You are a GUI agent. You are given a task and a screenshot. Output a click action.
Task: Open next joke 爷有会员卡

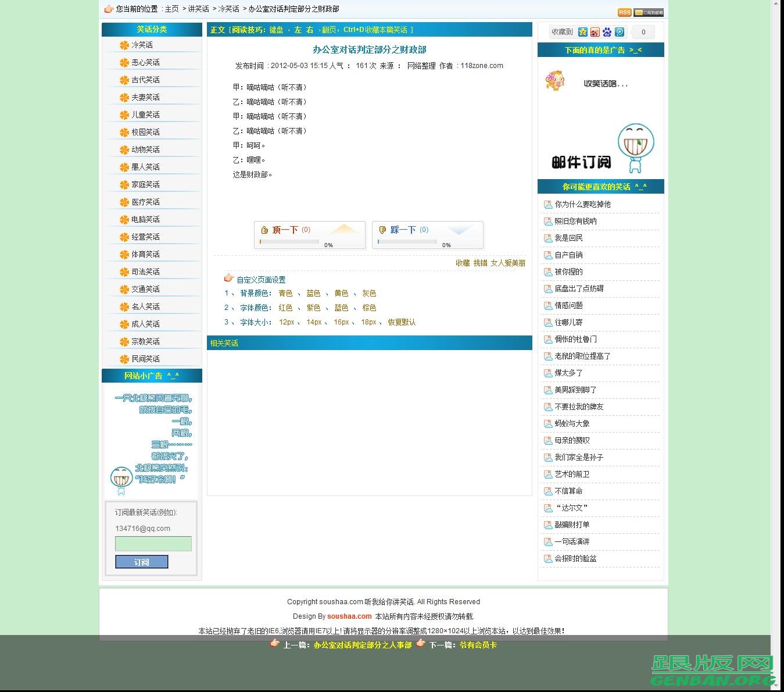click(x=477, y=645)
